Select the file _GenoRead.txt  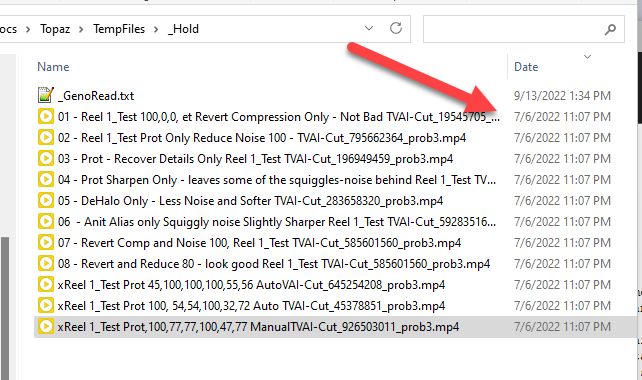click(96, 96)
